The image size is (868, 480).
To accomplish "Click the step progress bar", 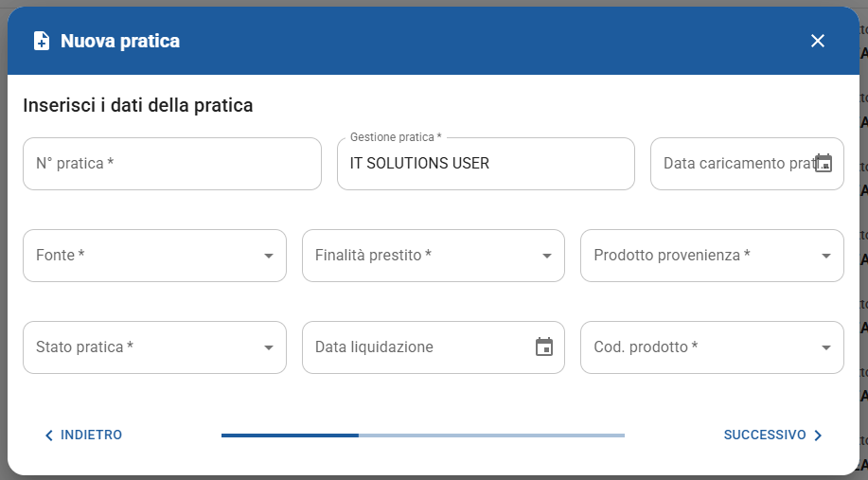I will 422,436.
